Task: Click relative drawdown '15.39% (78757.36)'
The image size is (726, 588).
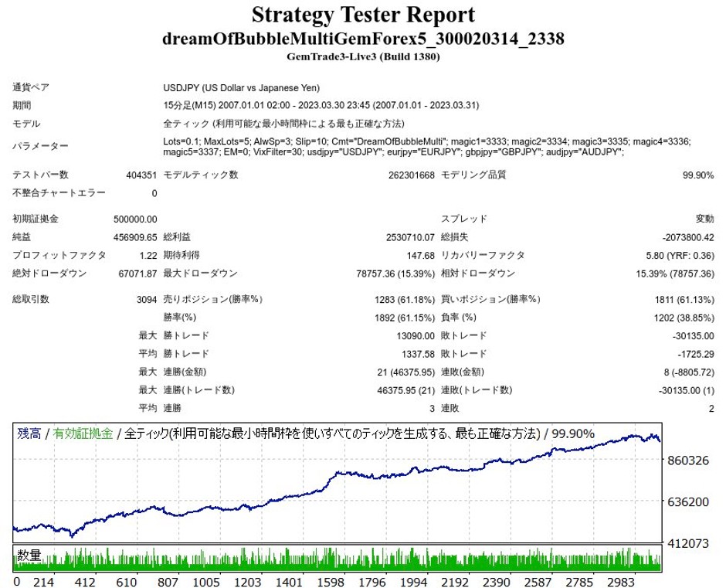Action: pyautogui.click(x=675, y=274)
